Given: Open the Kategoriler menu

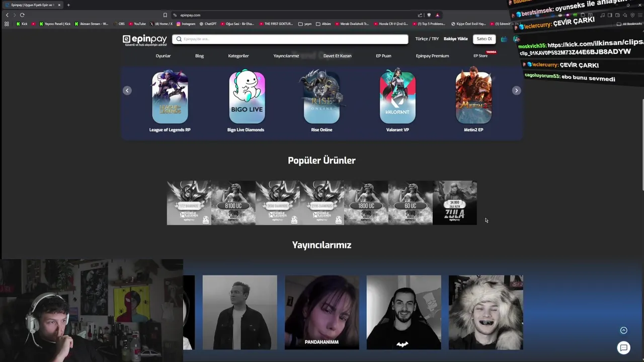Looking at the screenshot, I should [238, 56].
